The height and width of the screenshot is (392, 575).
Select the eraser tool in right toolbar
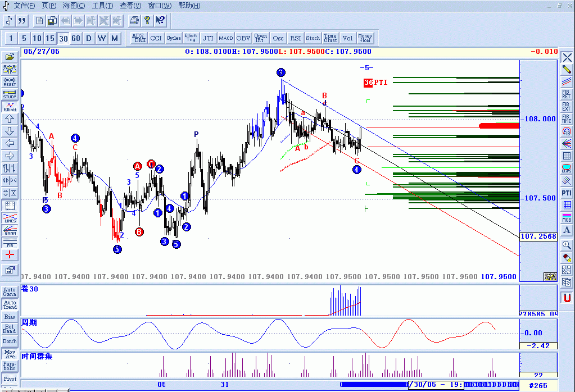pos(567,258)
